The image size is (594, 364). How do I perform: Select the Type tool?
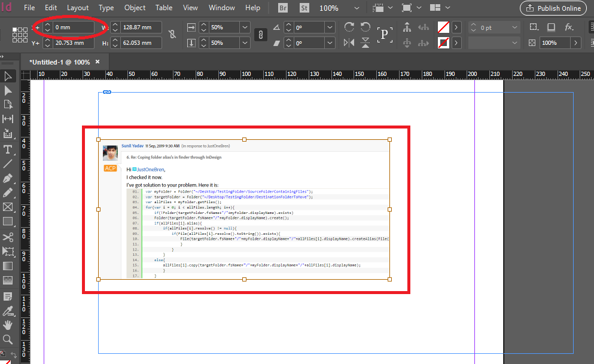8,149
